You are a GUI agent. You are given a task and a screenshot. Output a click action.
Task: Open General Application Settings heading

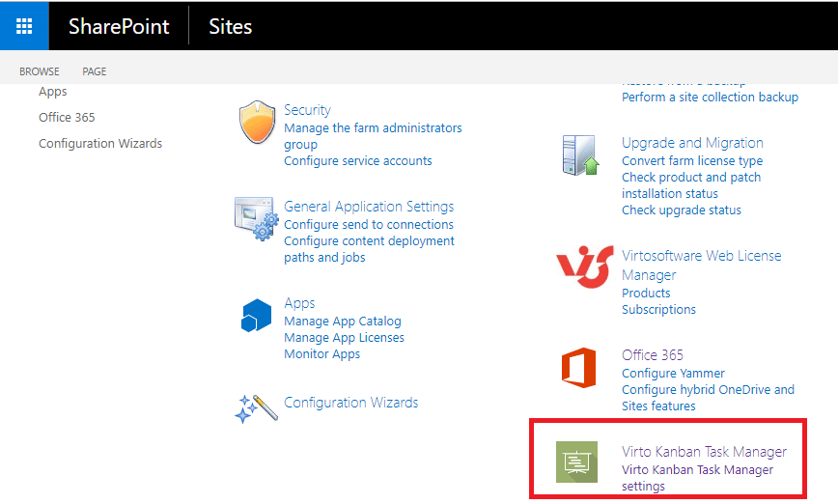[x=369, y=207]
